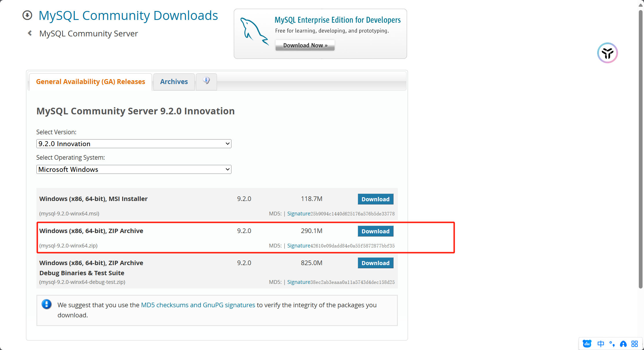This screenshot has height=350, width=644.
Task: Click the punctuation mode icon in IME bar
Action: click(612, 344)
